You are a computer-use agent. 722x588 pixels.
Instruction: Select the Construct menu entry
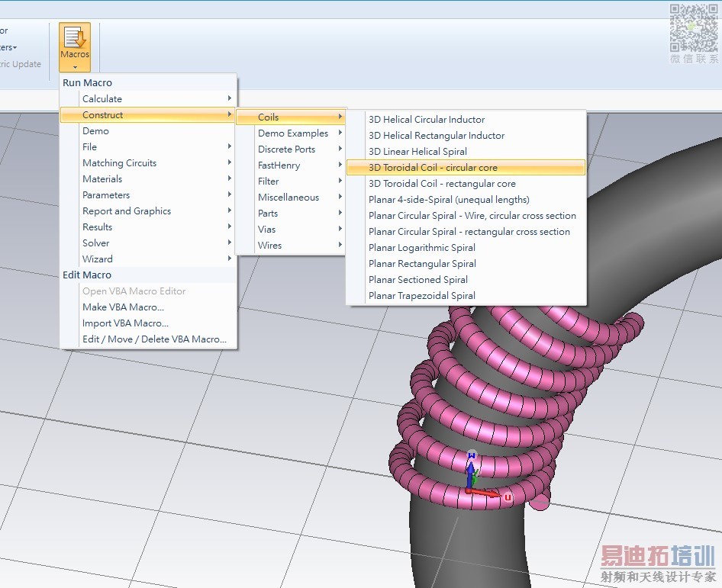point(148,115)
